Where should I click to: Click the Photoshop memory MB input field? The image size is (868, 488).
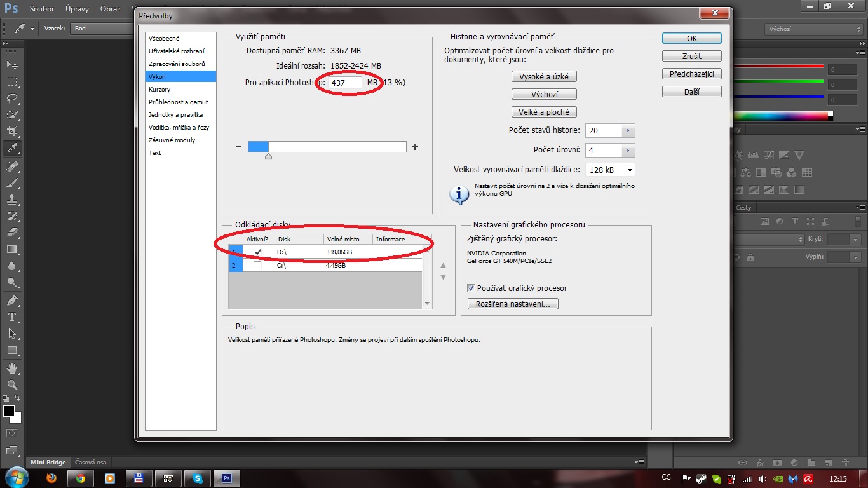click(x=344, y=83)
